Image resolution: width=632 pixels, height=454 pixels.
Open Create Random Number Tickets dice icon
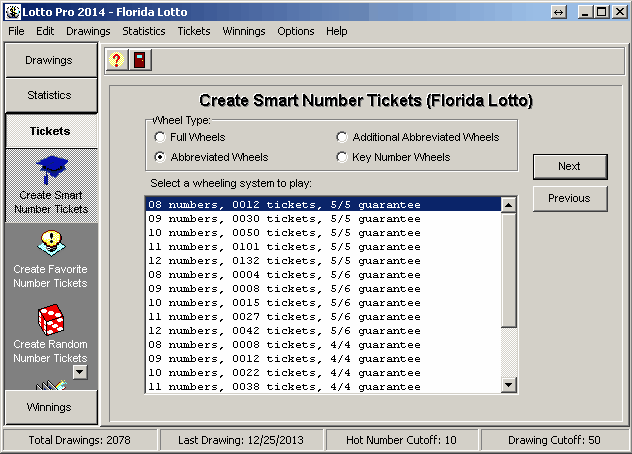pyautogui.click(x=51, y=319)
